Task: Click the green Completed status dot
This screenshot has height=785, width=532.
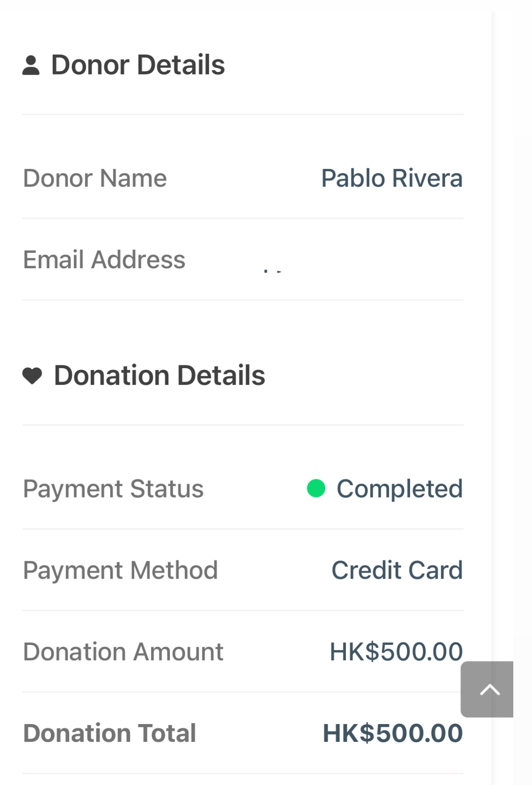Action: 316,488
